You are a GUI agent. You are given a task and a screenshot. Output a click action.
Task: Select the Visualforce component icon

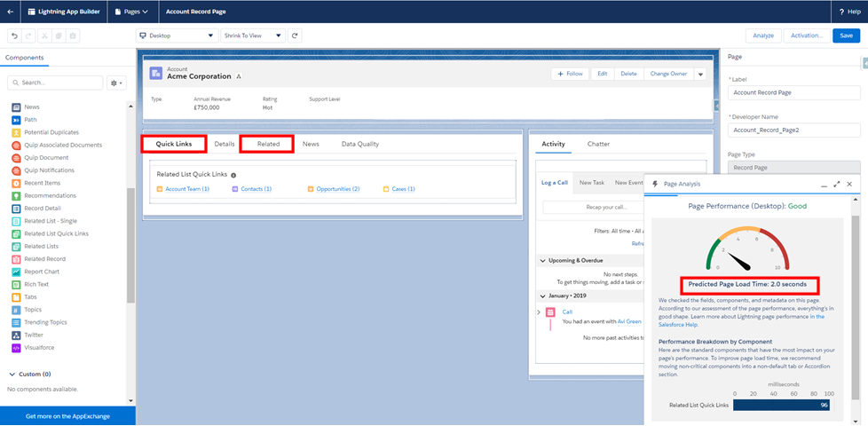pos(16,348)
